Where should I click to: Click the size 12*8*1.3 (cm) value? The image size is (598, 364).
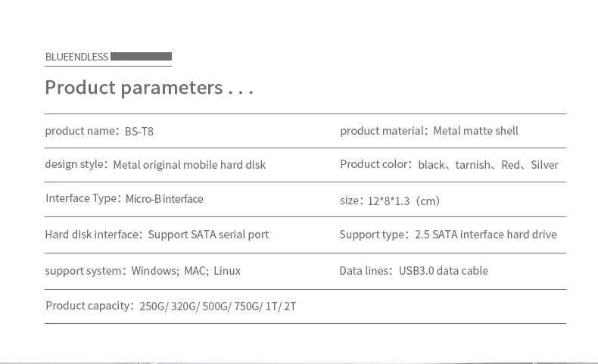point(403,201)
